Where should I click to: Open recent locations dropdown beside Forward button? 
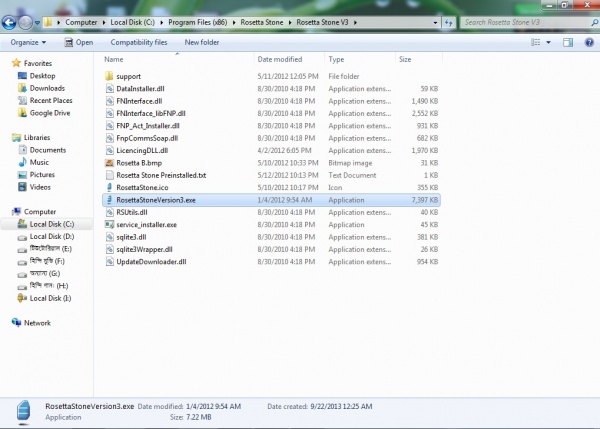click(x=37, y=23)
